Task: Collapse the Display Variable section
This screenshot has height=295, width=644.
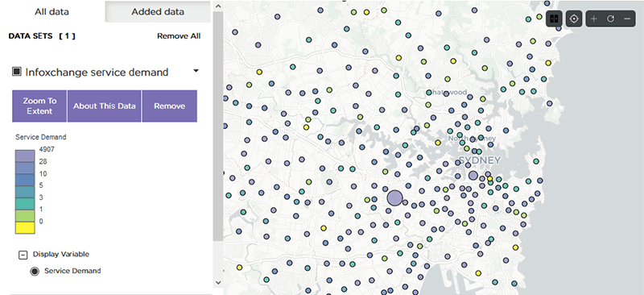Action: click(x=23, y=255)
